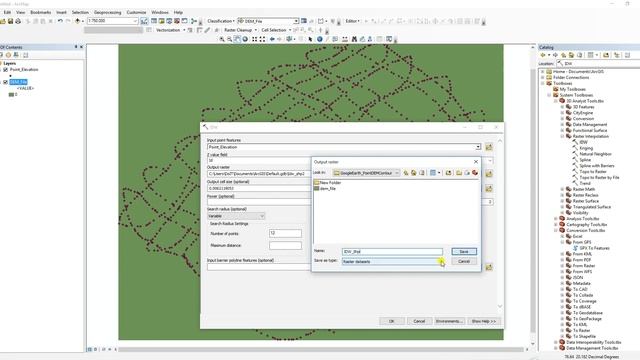Click the Undo arrow in toolbar

[60, 21]
